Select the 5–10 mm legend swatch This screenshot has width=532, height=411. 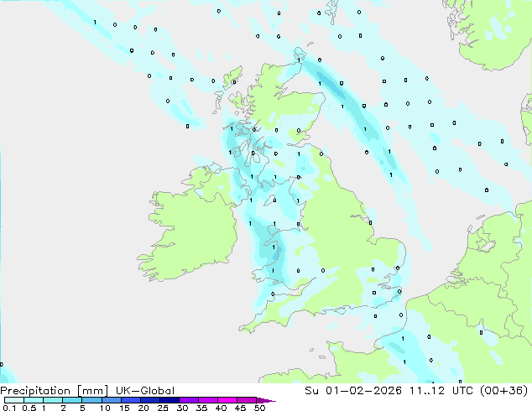[x=91, y=400]
